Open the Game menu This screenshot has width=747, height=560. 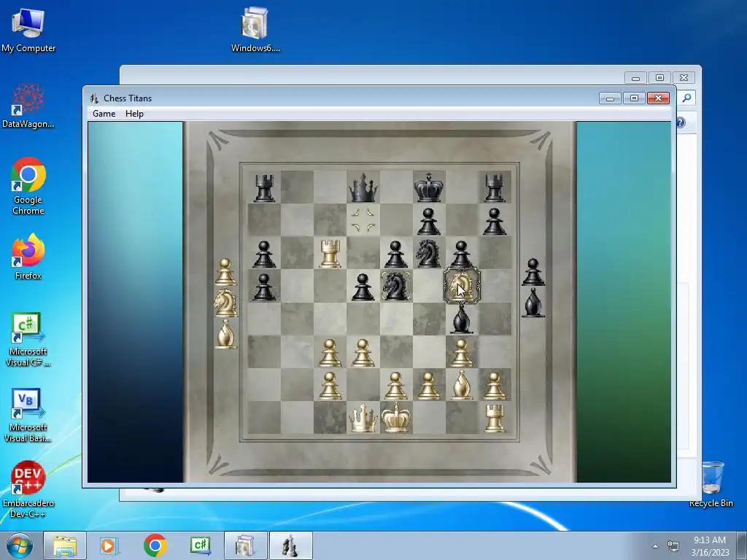coord(104,114)
